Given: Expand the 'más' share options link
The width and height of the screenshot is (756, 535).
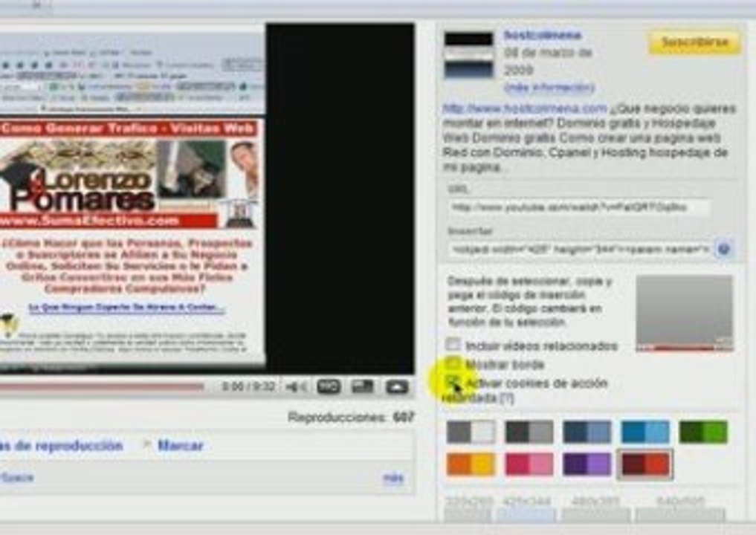Looking at the screenshot, I should pyautogui.click(x=393, y=478).
